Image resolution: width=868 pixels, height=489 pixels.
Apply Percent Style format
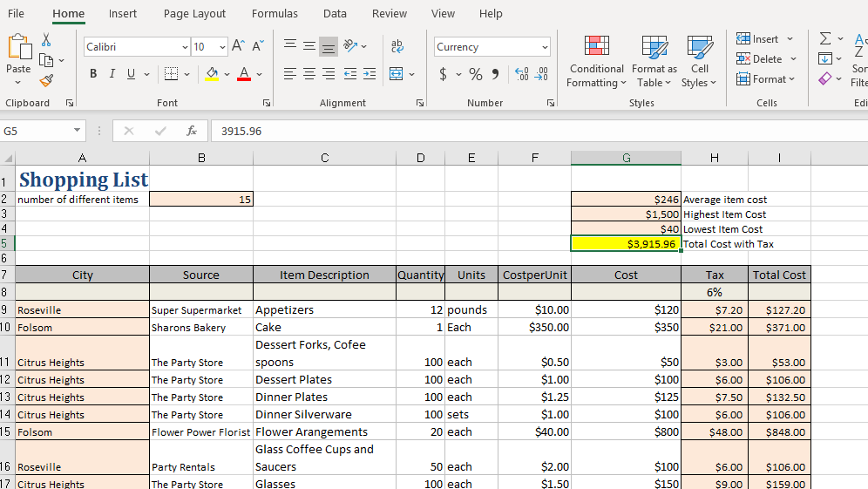tap(476, 74)
